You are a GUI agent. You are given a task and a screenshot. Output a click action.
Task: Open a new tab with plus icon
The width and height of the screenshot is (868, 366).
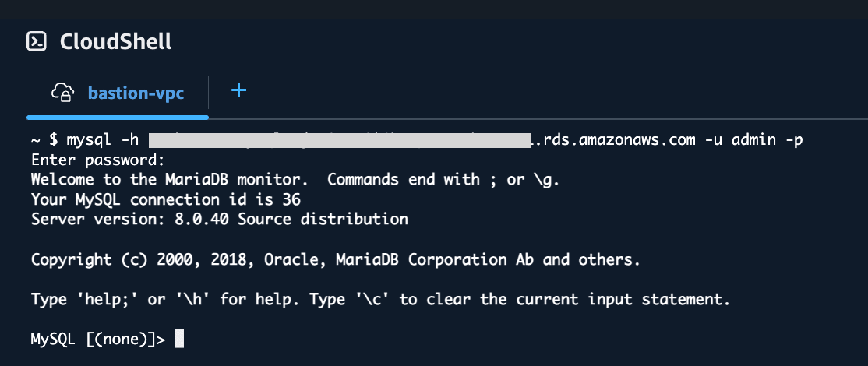(238, 90)
